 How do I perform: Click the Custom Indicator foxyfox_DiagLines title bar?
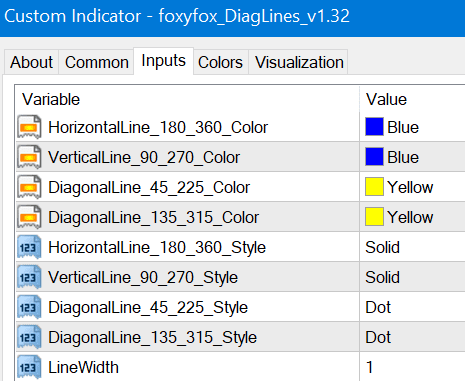pyautogui.click(x=232, y=18)
